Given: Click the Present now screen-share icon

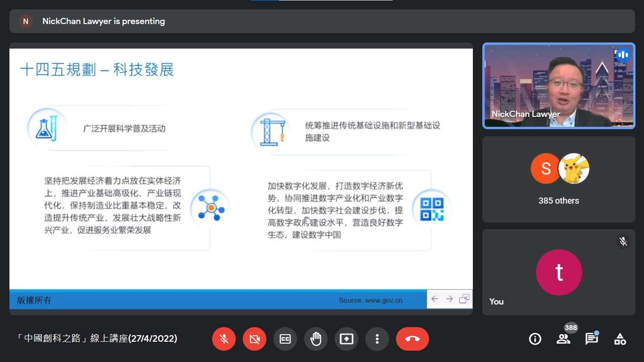Looking at the screenshot, I should pyautogui.click(x=347, y=339).
